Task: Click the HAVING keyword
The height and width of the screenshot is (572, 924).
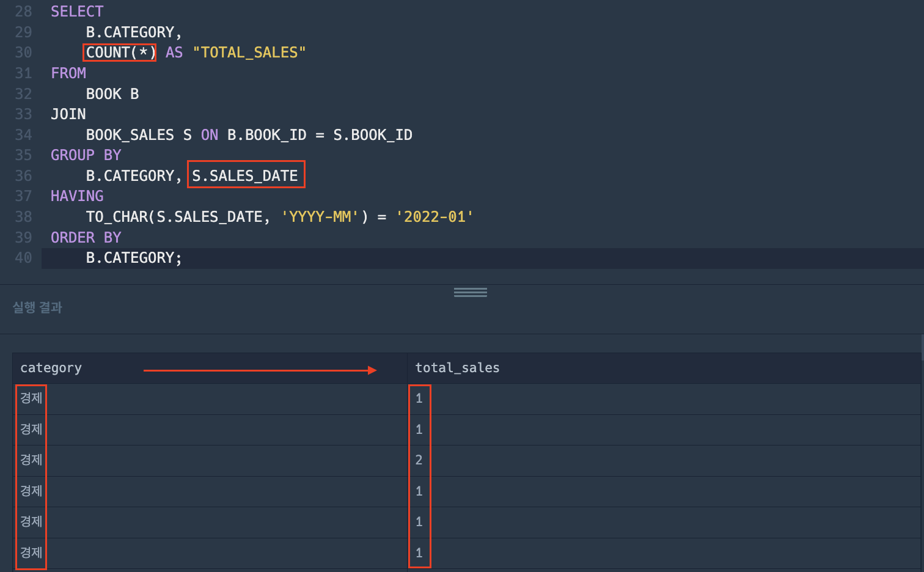Action: pyautogui.click(x=77, y=196)
